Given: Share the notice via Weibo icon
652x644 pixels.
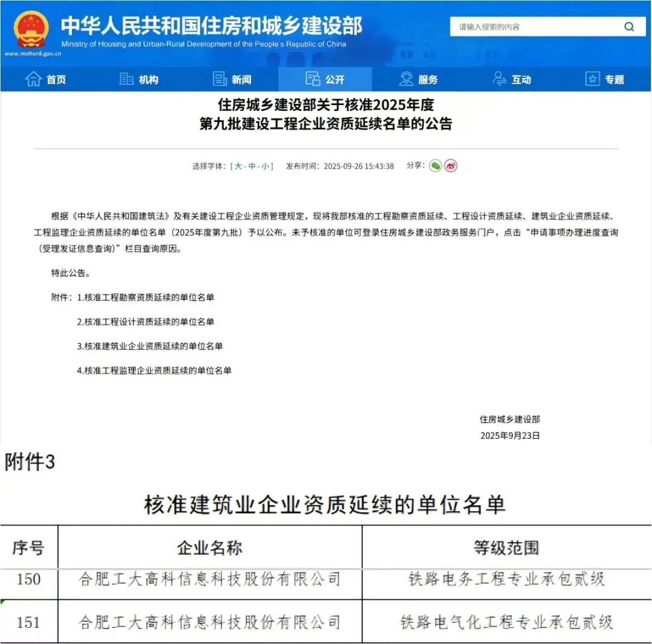Looking at the screenshot, I should pyautogui.click(x=451, y=166).
